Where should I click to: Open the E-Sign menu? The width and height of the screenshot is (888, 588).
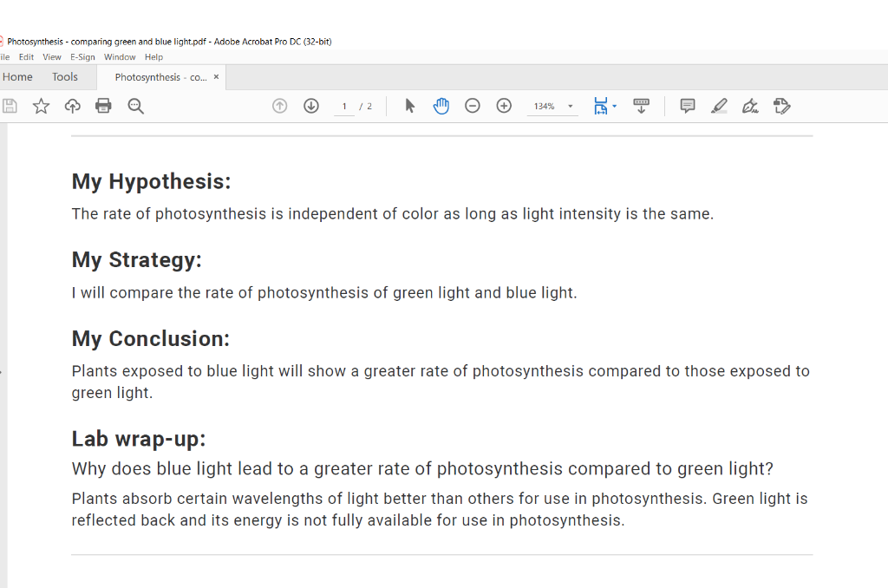click(82, 57)
